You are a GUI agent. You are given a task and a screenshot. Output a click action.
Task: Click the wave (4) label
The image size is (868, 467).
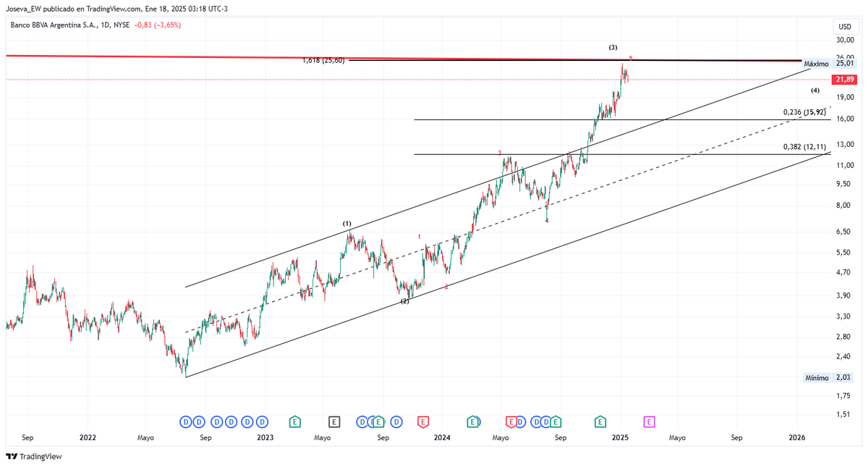coord(814,91)
